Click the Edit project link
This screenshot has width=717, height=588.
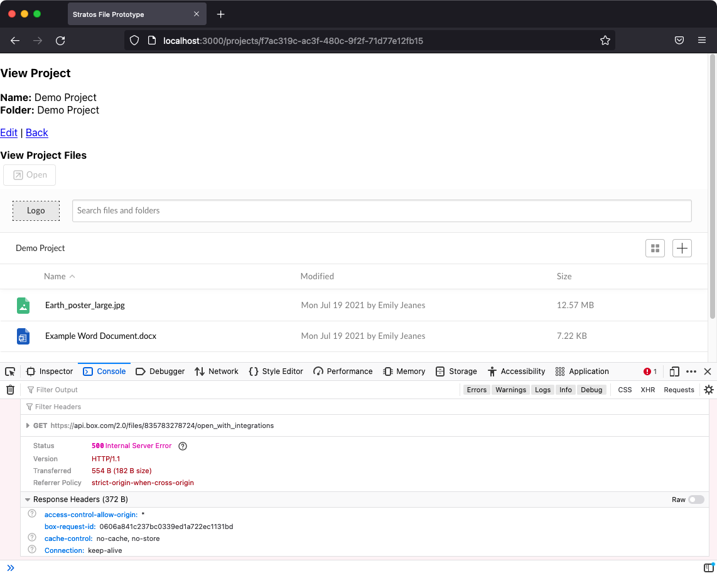(x=9, y=133)
